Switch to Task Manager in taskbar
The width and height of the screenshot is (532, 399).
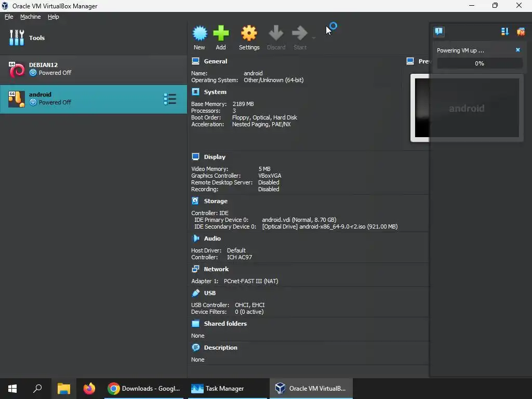click(x=228, y=389)
